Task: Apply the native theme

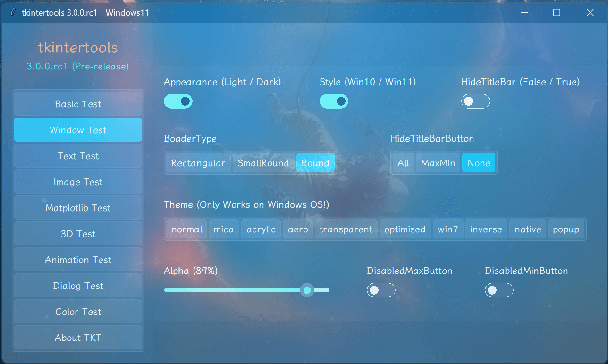Action: point(528,229)
